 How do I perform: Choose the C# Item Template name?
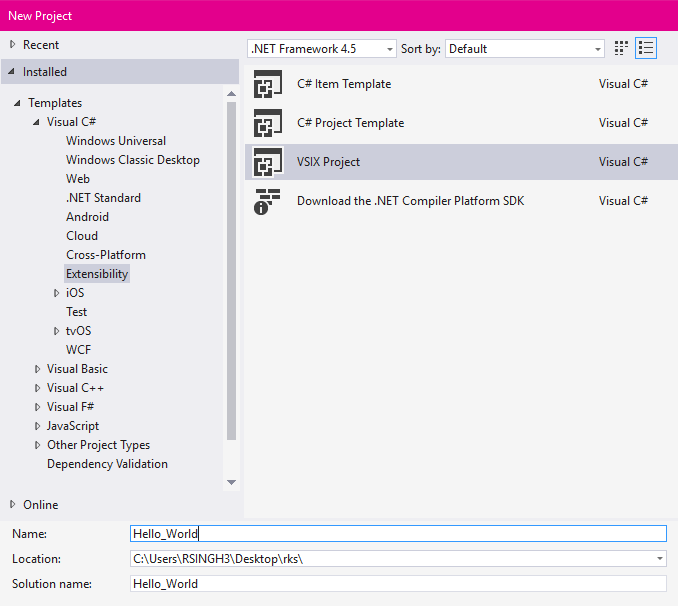(x=344, y=84)
